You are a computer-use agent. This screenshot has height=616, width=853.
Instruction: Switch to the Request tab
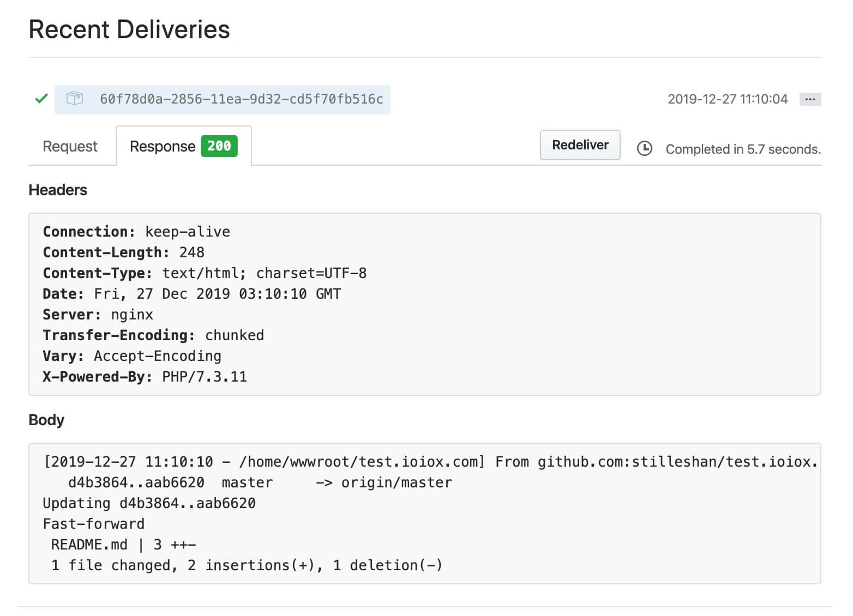pyautogui.click(x=70, y=147)
